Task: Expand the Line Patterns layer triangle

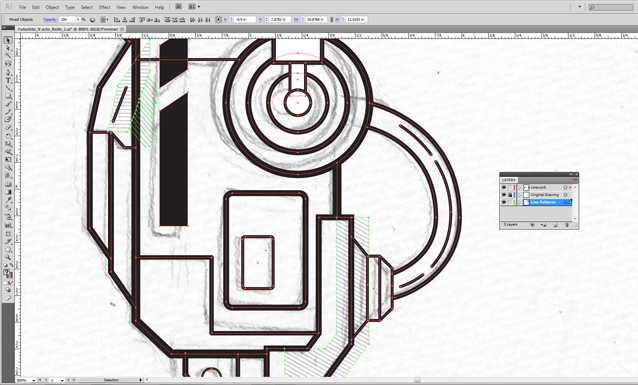Action: (519, 202)
